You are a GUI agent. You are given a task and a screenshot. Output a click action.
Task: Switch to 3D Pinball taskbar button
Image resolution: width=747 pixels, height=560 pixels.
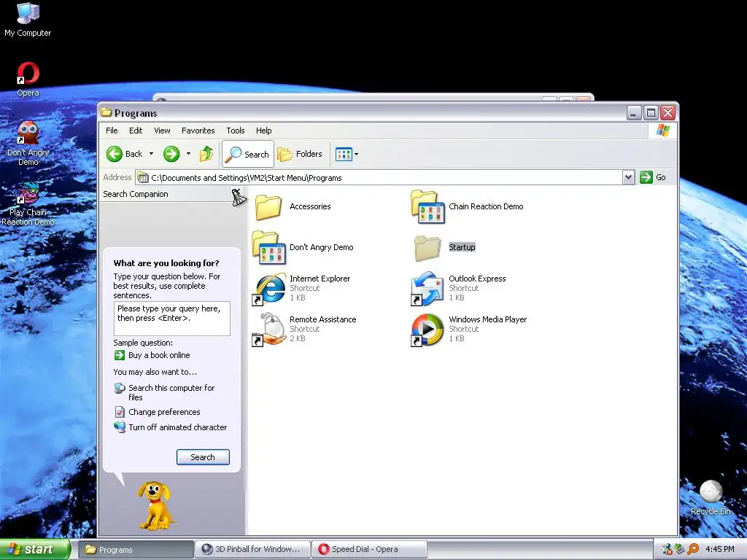click(252, 550)
